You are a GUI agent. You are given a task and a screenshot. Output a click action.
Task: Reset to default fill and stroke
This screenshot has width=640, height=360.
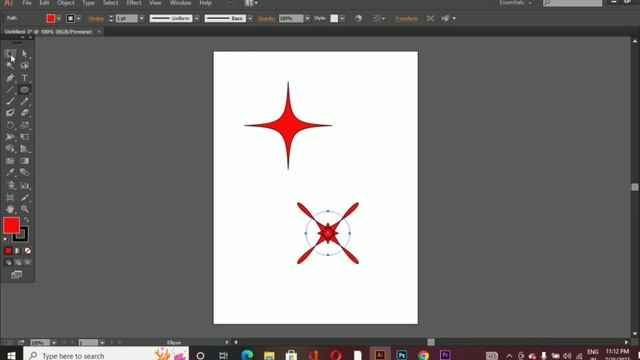[5, 239]
